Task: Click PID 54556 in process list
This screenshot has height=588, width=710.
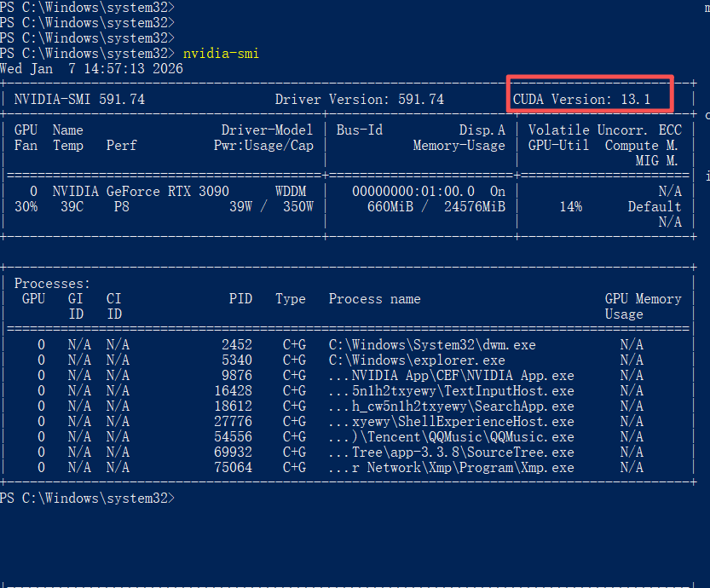Action: click(234, 437)
